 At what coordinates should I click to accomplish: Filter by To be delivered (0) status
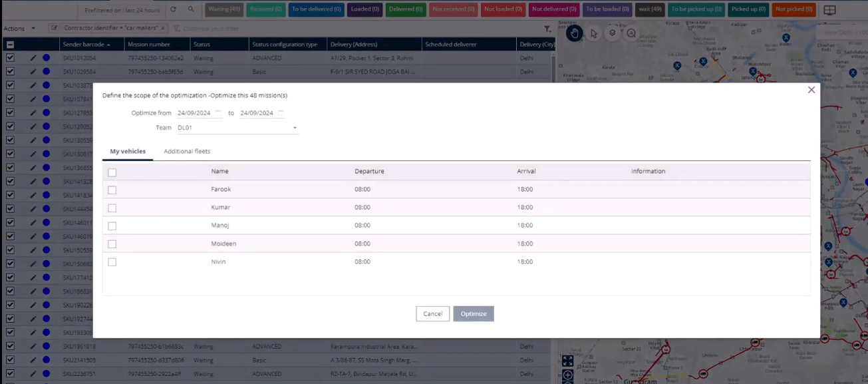click(x=316, y=9)
